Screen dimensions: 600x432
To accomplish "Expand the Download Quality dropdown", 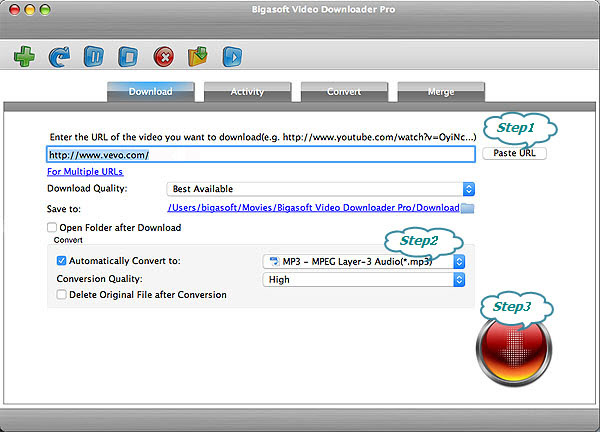I will click(321, 189).
